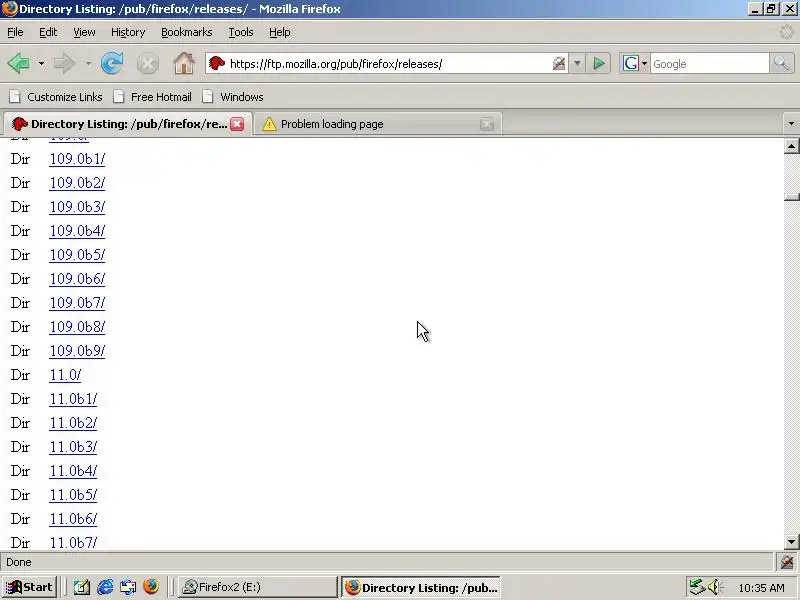800x600 pixels.
Task: Click the Show Desktop quick launch icon
Action: [82, 587]
